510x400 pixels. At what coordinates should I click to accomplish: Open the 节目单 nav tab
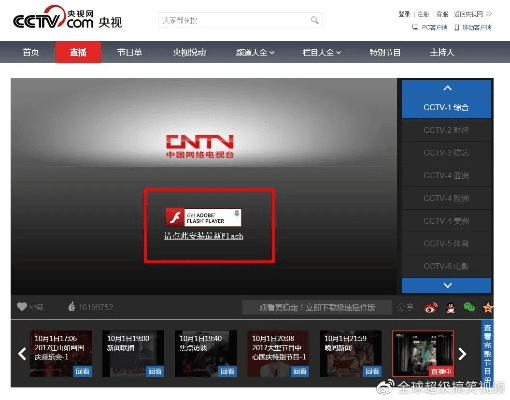coord(129,52)
